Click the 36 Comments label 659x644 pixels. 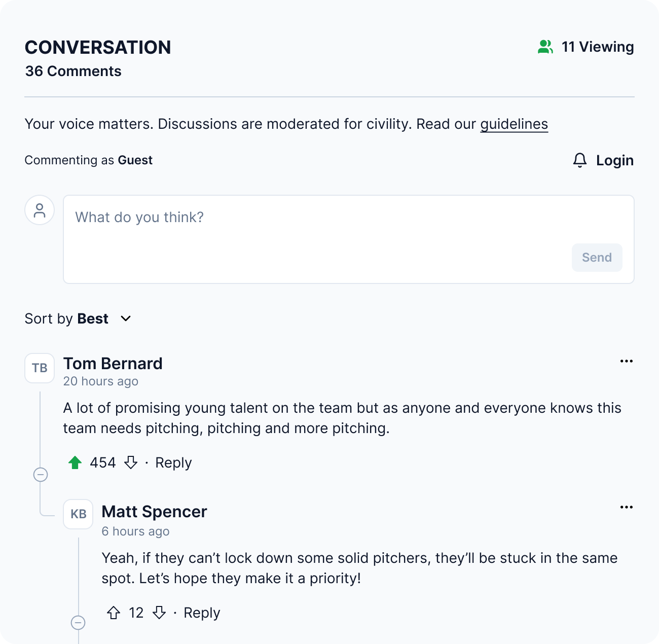(x=73, y=71)
